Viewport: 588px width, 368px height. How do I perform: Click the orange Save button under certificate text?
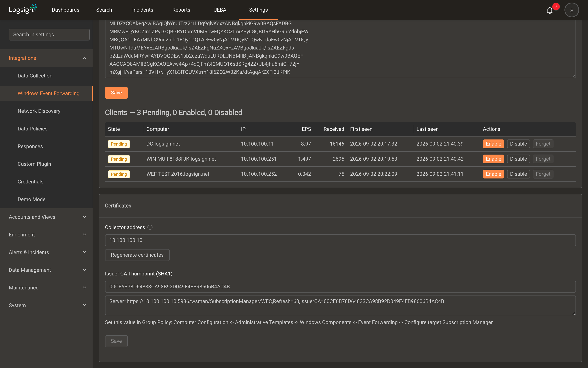(116, 93)
